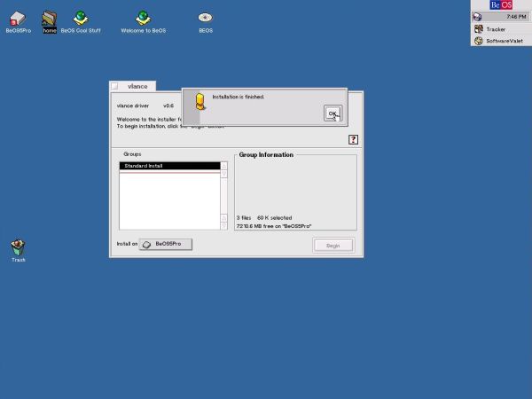Click the help question mark button
Image resolution: width=532 pixels, height=399 pixels.
[353, 139]
